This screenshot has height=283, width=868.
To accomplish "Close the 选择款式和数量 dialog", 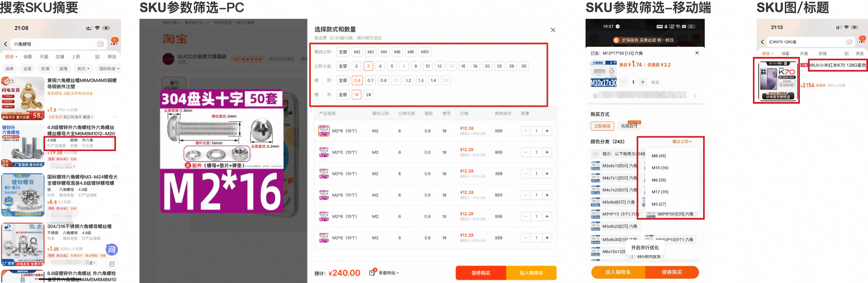I will coord(553,30).
